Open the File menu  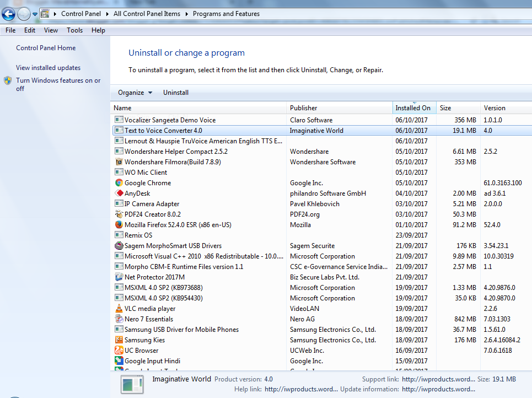point(10,30)
